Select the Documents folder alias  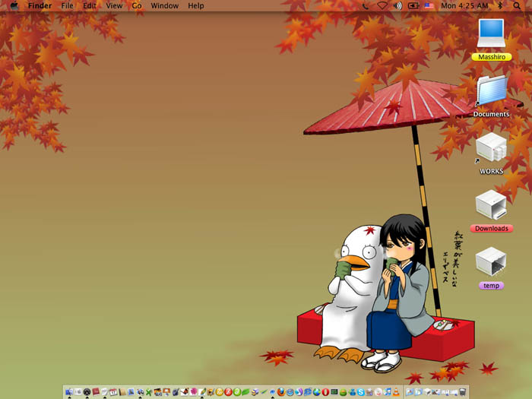tap(492, 90)
